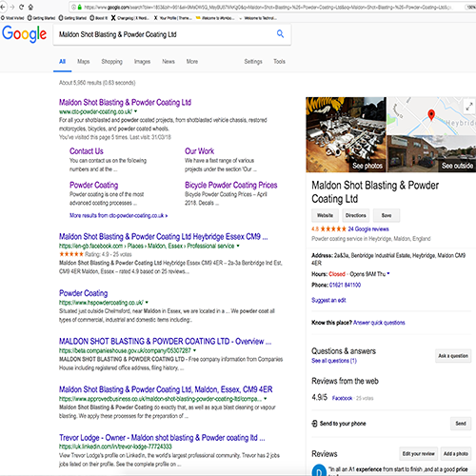
Task: Expand opening hours next to Opens 9AM Thu
Action: coord(388,273)
